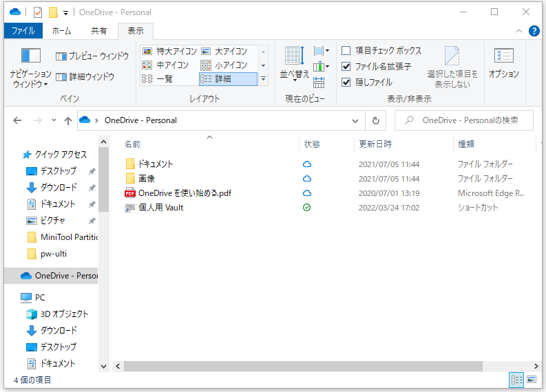
Task: Open customize quick access toolbar dropdown
Action: [65, 13]
